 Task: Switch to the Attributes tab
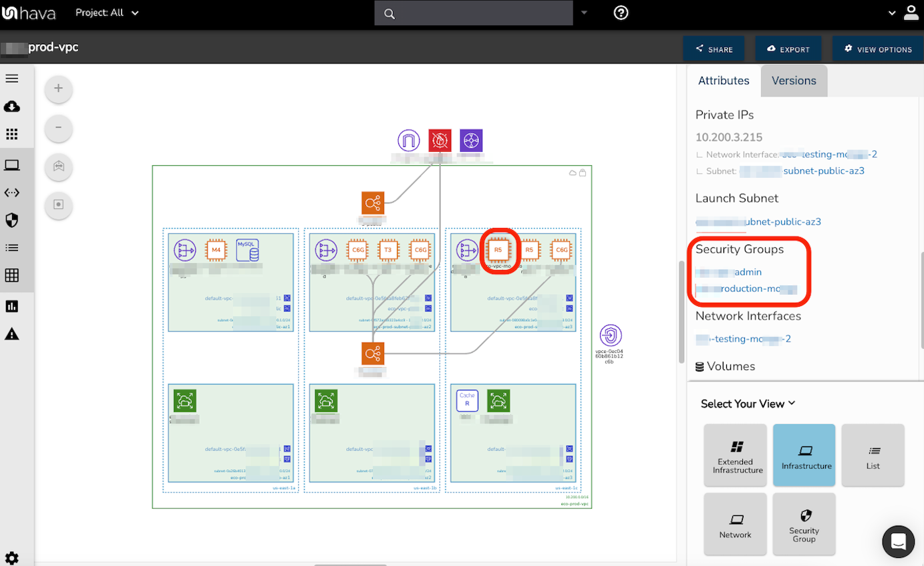coord(723,80)
